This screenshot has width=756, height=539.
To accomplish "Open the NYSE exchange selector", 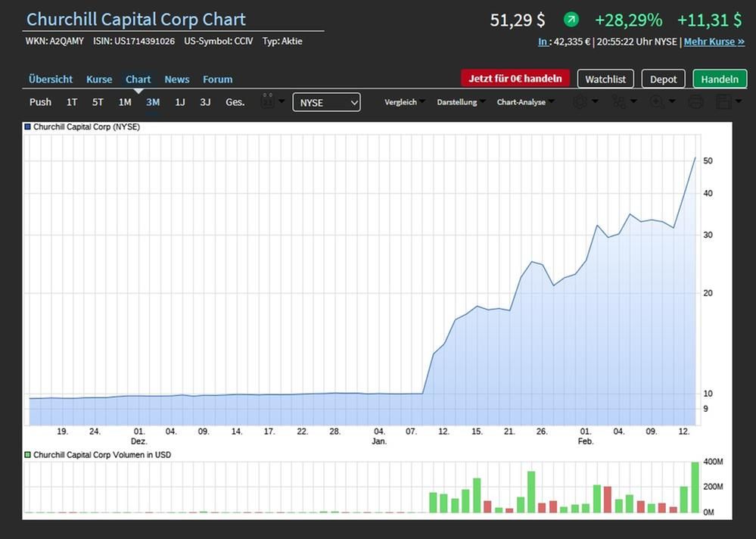I will point(326,101).
